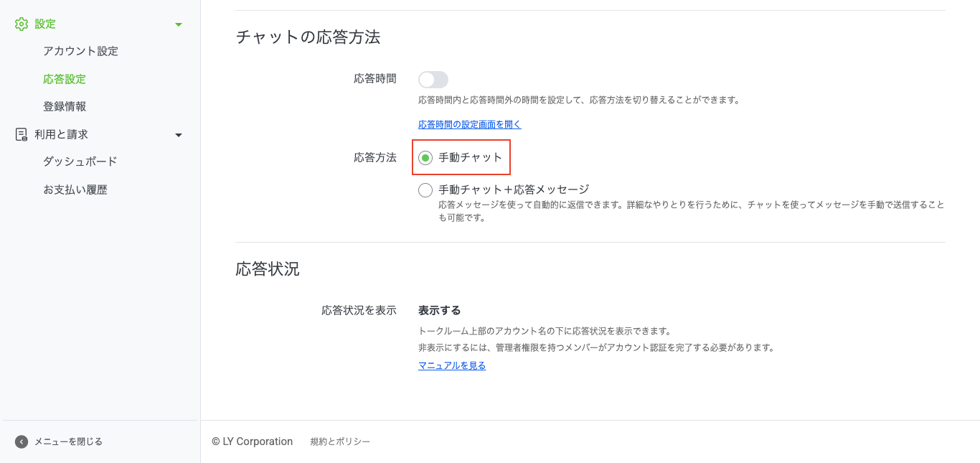Click the 設定 section heading text
980x463 pixels.
click(45, 24)
